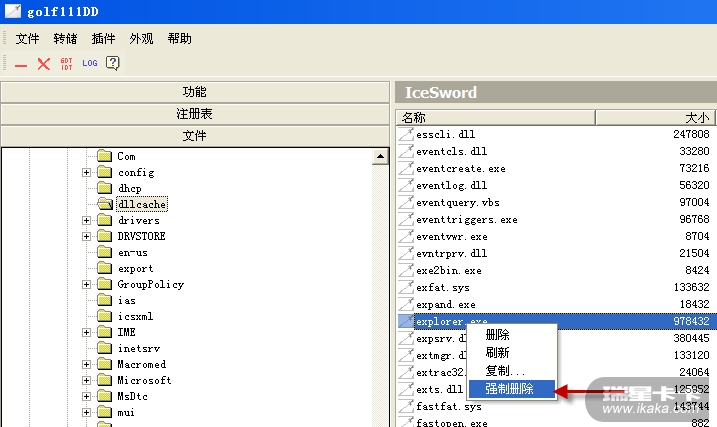Select the drivers folder label

tap(139, 220)
